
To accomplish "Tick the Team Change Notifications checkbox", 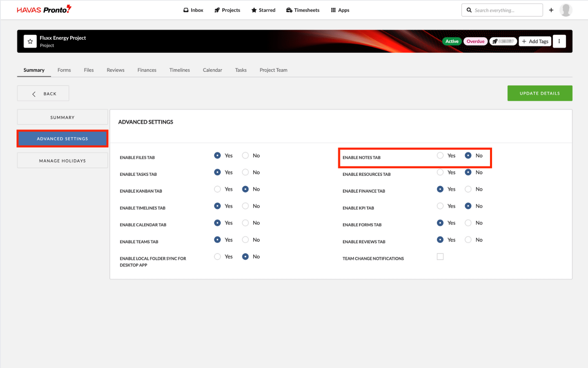I will point(440,256).
